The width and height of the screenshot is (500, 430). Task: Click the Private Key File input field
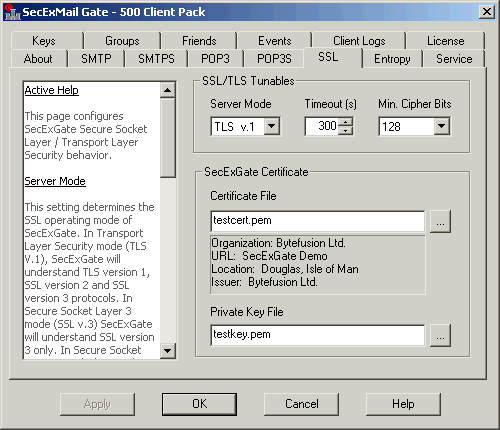pyautogui.click(x=318, y=335)
